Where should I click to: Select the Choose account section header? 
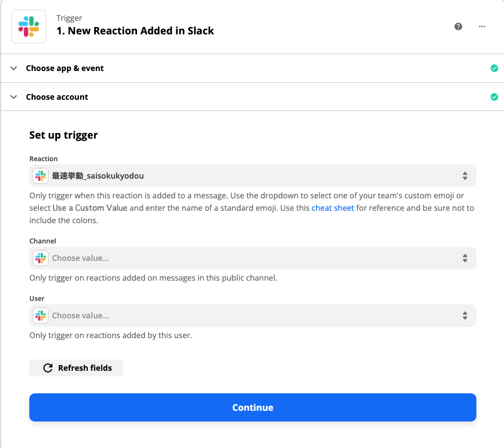[57, 96]
